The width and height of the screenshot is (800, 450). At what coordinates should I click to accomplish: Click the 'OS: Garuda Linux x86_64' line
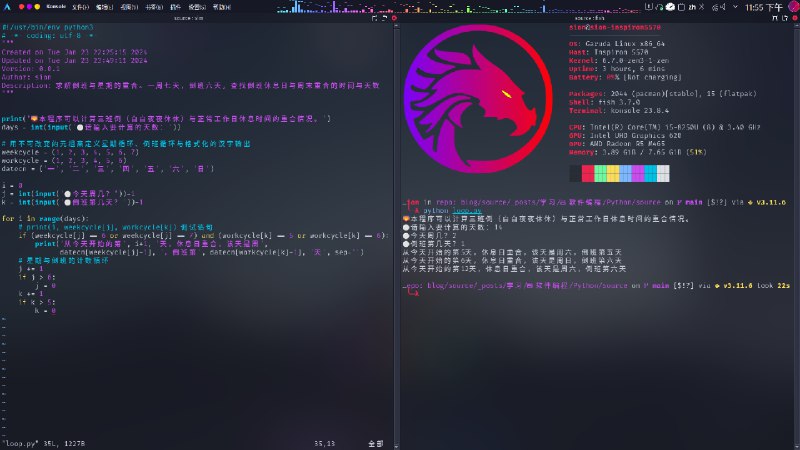[x=617, y=44]
